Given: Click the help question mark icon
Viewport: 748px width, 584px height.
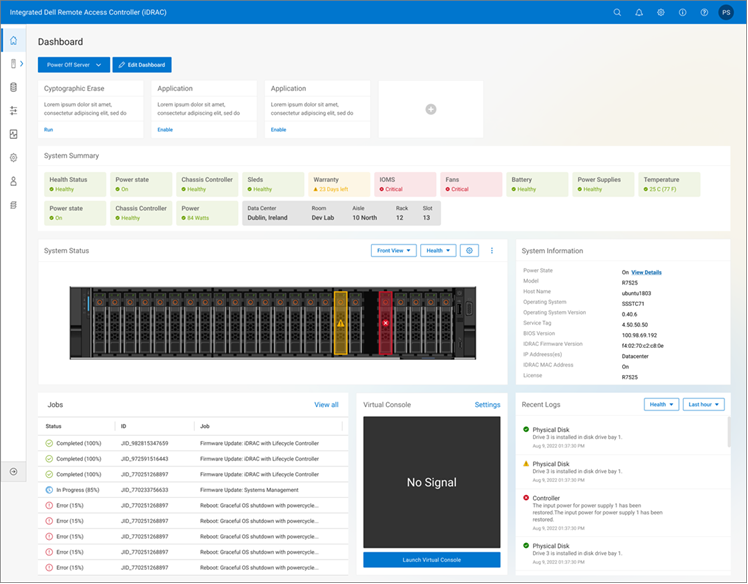Looking at the screenshot, I should coord(704,13).
